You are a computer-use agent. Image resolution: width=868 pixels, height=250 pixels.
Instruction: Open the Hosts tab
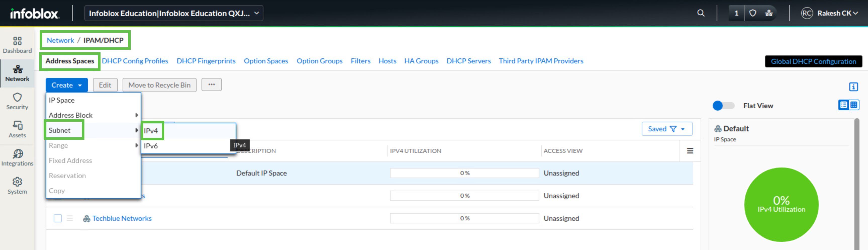(387, 61)
